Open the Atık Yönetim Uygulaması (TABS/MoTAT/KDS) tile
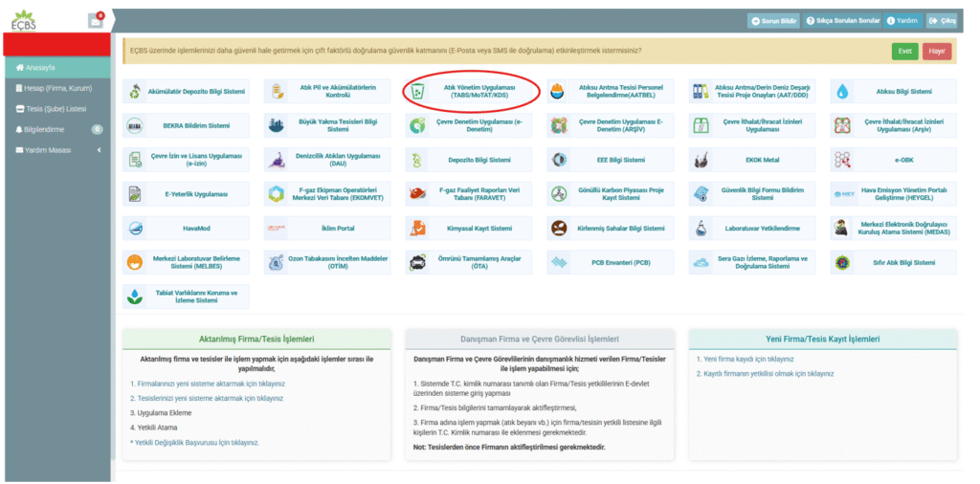This screenshot has width=980, height=484. [471, 92]
